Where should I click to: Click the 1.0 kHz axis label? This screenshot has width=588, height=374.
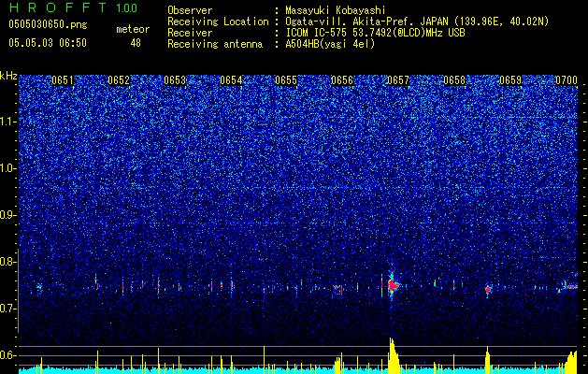click(x=8, y=168)
